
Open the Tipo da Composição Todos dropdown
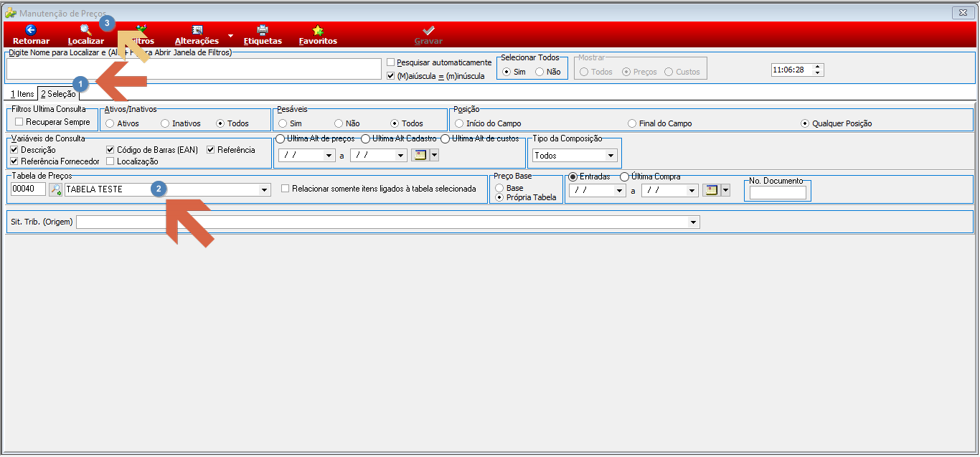click(611, 155)
